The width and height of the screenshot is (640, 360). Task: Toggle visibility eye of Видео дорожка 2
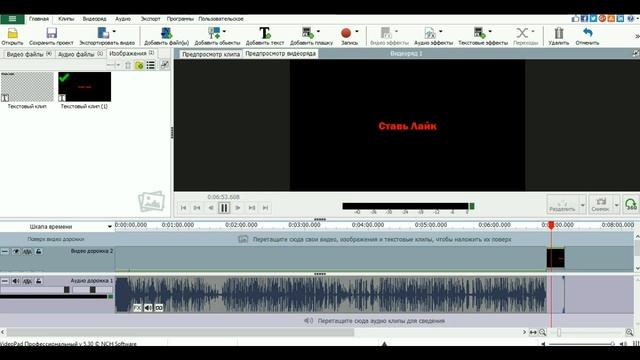point(16,251)
